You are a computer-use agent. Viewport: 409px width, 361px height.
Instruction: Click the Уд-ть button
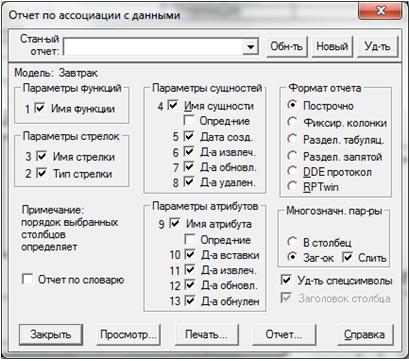point(378,46)
